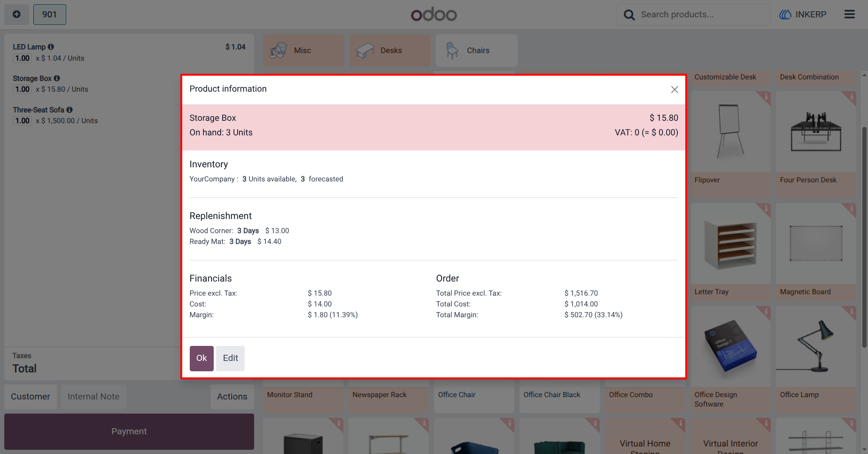
Task: Open info corner on Office Lamp
Action: tap(851, 311)
